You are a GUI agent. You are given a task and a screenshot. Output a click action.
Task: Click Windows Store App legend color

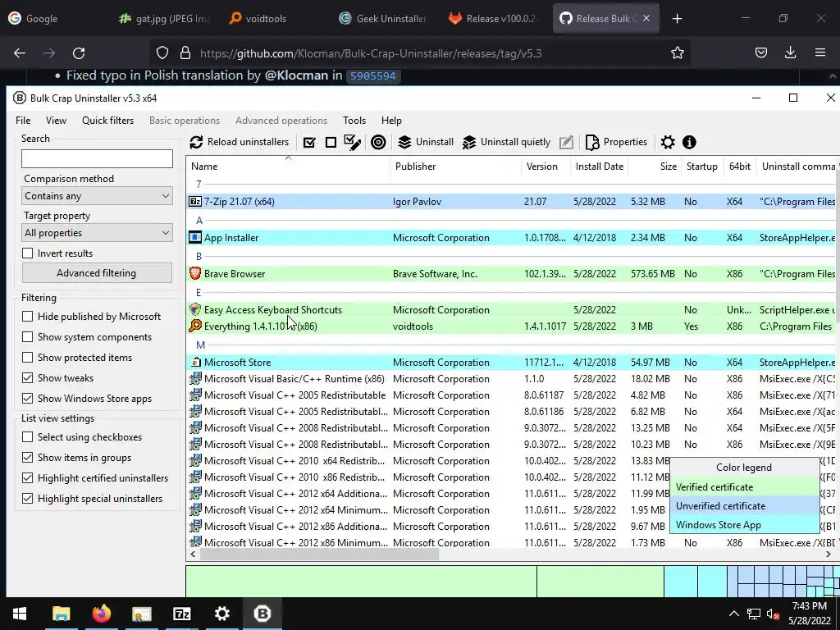[x=745, y=524]
